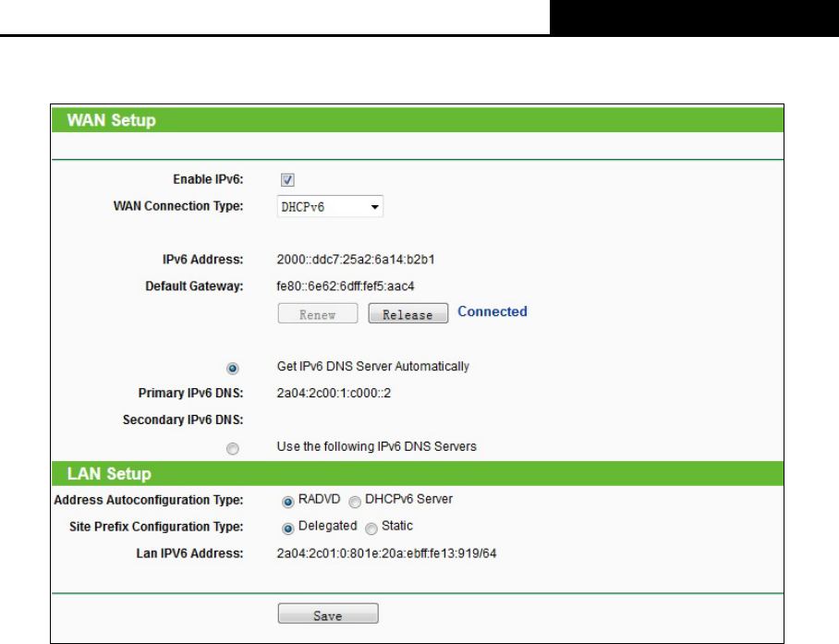The image size is (839, 644).
Task: Click the Site Prefix Configuration Type label
Action: [x=156, y=527]
